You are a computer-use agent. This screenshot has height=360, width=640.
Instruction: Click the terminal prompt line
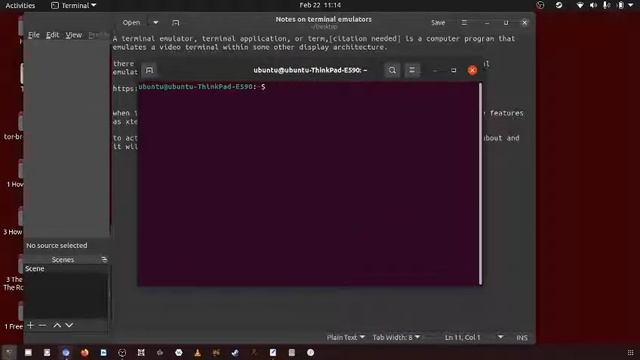click(x=202, y=87)
